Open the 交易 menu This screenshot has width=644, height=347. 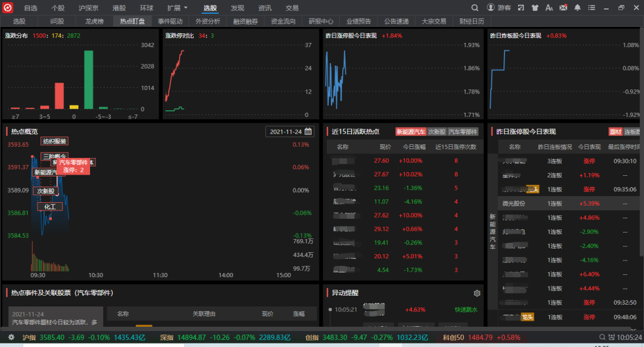(x=292, y=8)
